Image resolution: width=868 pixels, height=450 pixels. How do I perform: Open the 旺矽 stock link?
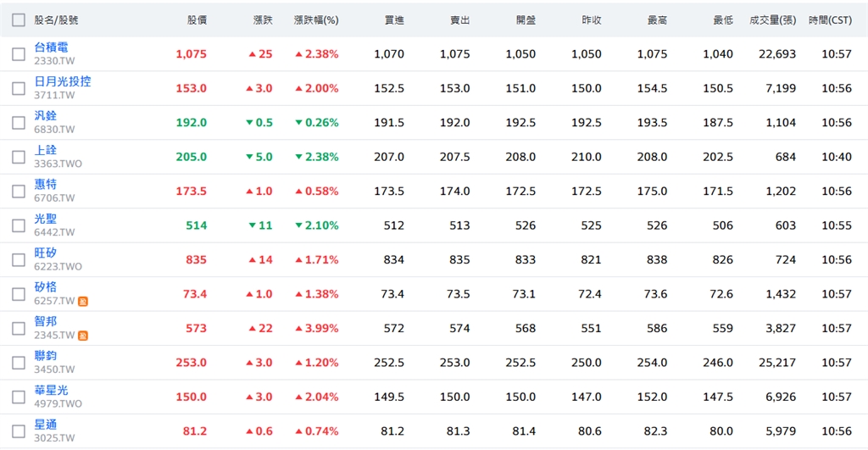pos(46,253)
